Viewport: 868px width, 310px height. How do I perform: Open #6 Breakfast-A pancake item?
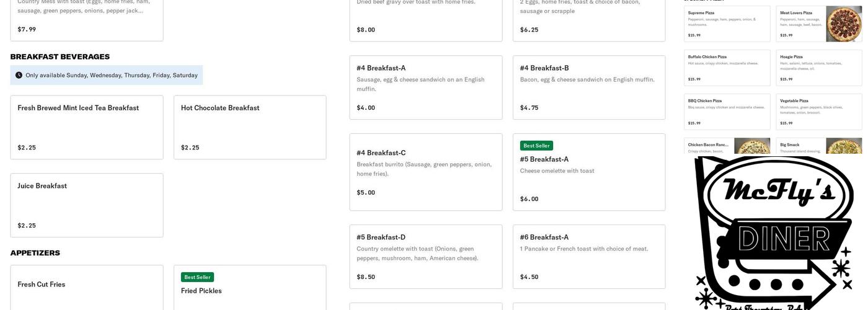pos(589,257)
